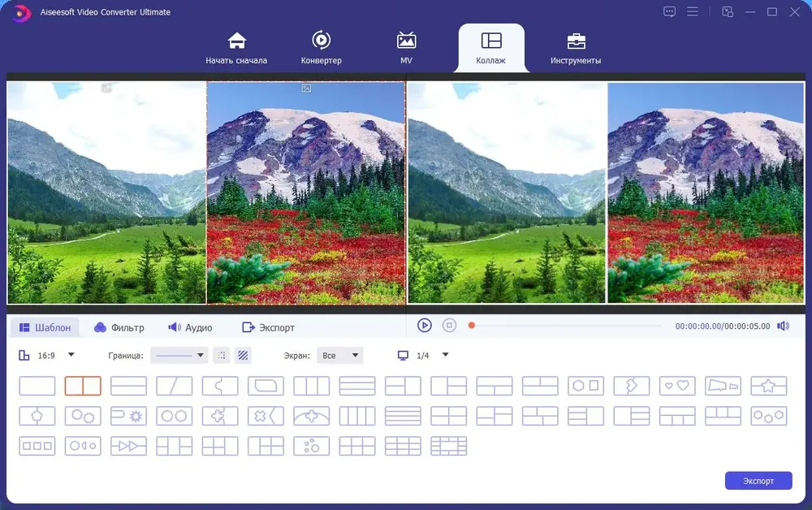Open the Граница border line dropdown
Screen dimensions: 812x510
point(179,355)
